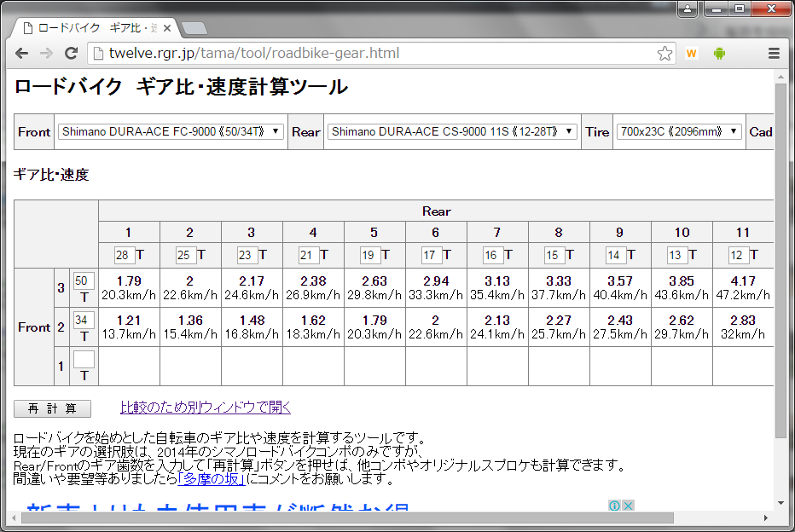Close the ad with X icon

[x=628, y=506]
